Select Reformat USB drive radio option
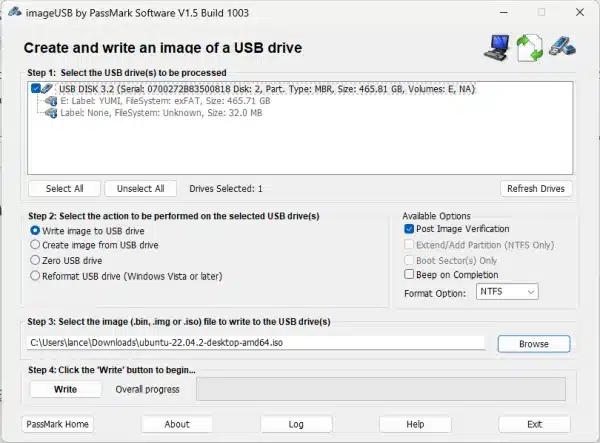 coord(35,276)
